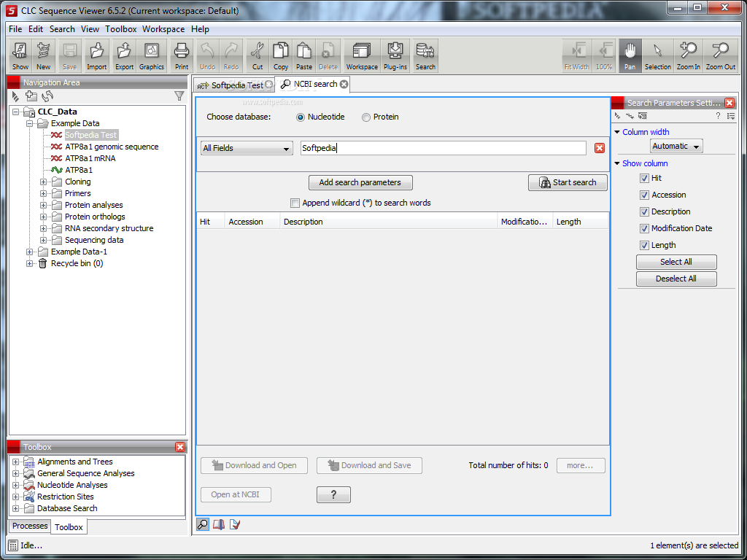Expand Alignments and Trees in Toolbox
Viewport: 747px width, 560px height.
tap(16, 462)
